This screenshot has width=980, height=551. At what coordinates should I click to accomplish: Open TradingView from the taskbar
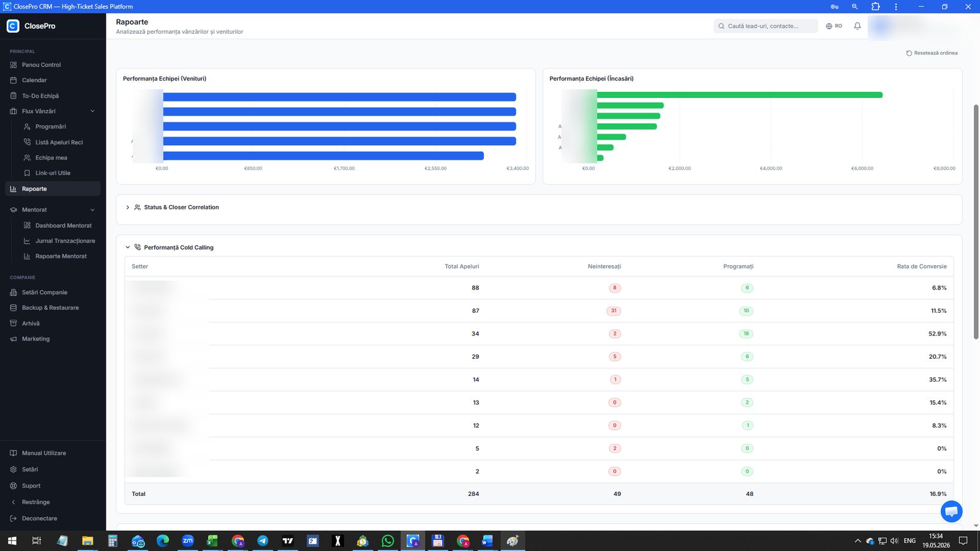coord(288,541)
